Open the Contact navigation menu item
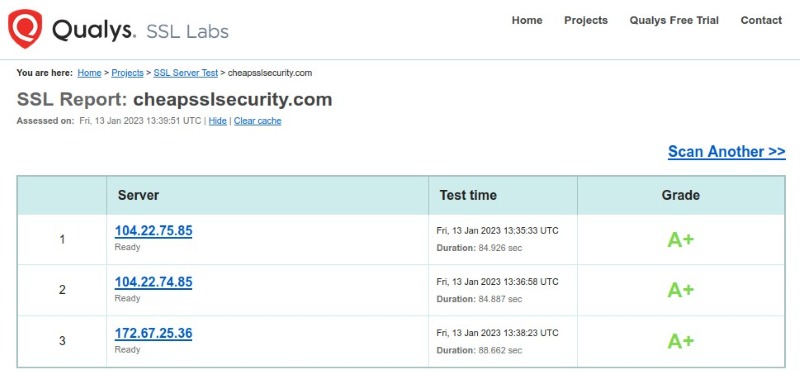The width and height of the screenshot is (800, 380). pyautogui.click(x=761, y=20)
